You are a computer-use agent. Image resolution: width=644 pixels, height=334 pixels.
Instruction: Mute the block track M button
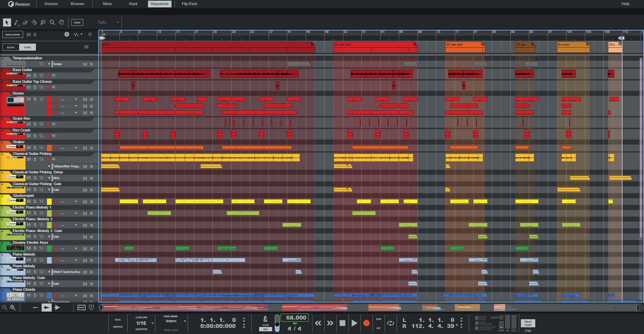coord(86,47)
